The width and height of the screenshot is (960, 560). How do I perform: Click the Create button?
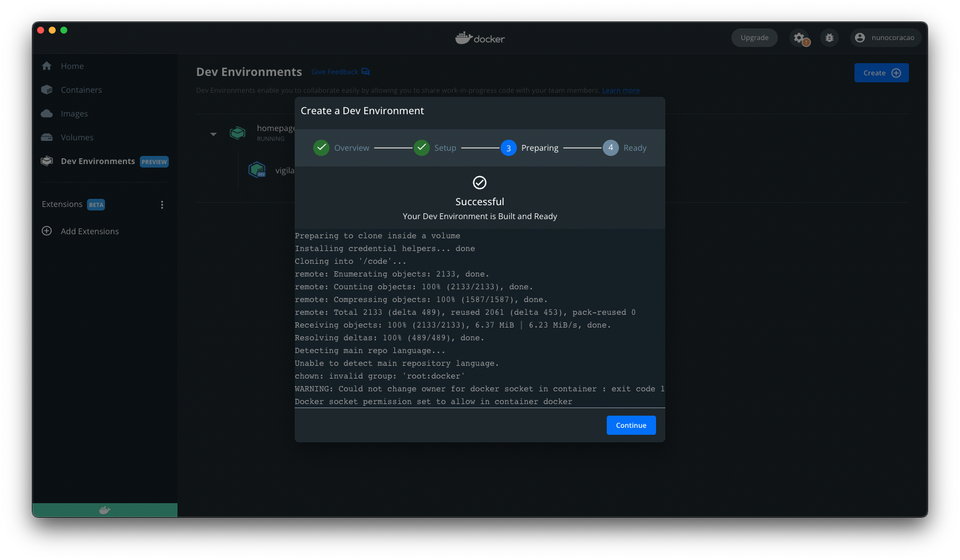[881, 73]
